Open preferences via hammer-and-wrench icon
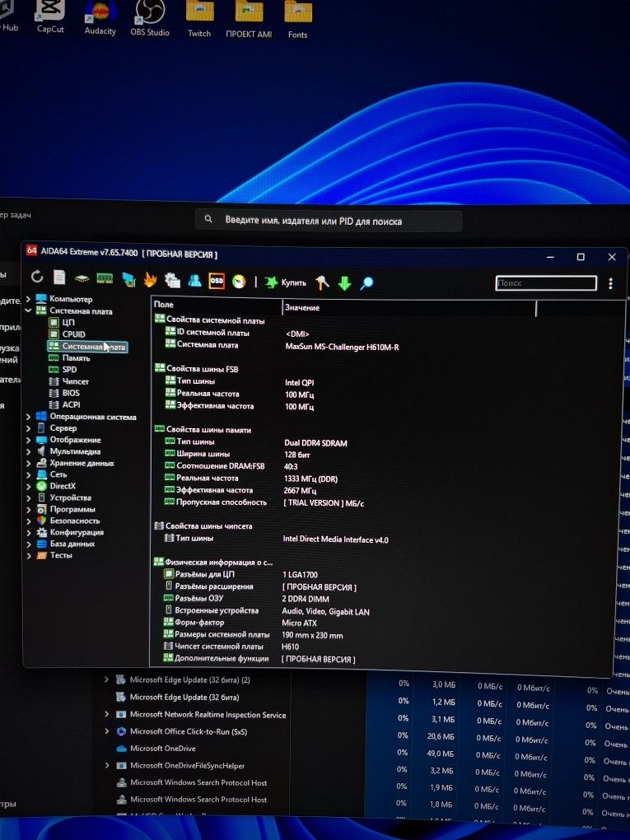The width and height of the screenshot is (630, 840). click(322, 282)
